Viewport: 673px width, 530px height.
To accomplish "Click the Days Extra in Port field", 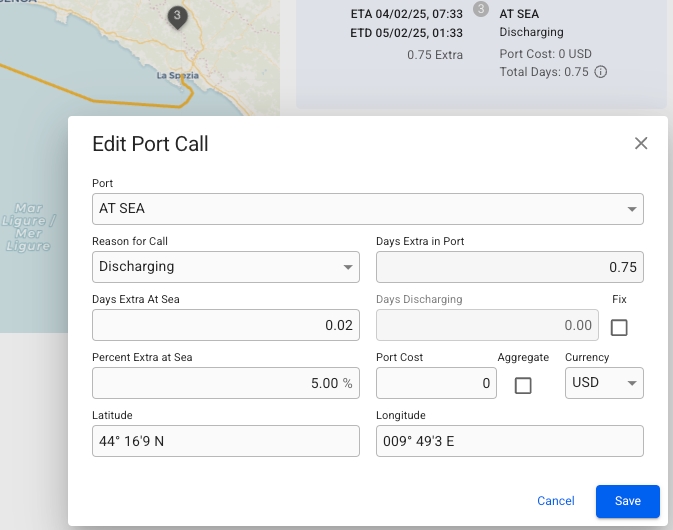I will [x=509, y=267].
